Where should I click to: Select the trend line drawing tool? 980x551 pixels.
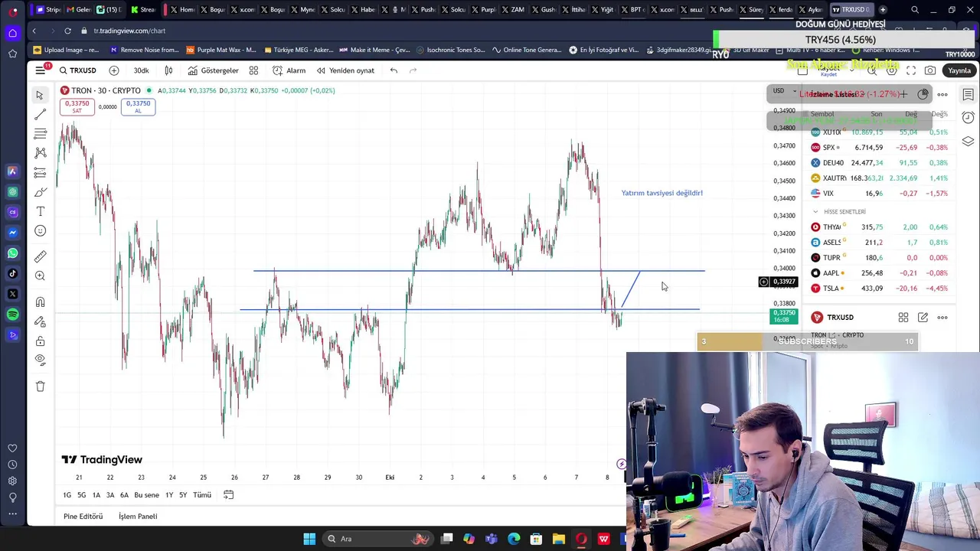pos(40,114)
